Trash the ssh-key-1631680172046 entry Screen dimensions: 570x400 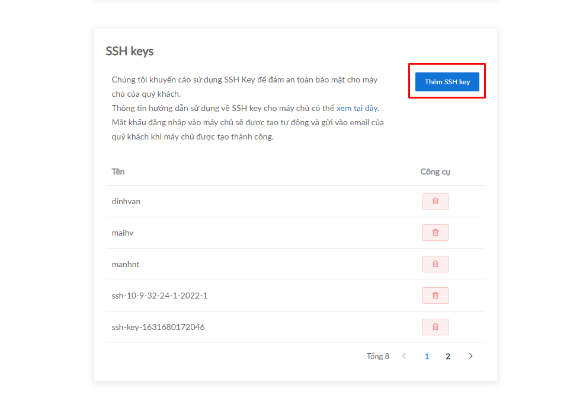[435, 327]
